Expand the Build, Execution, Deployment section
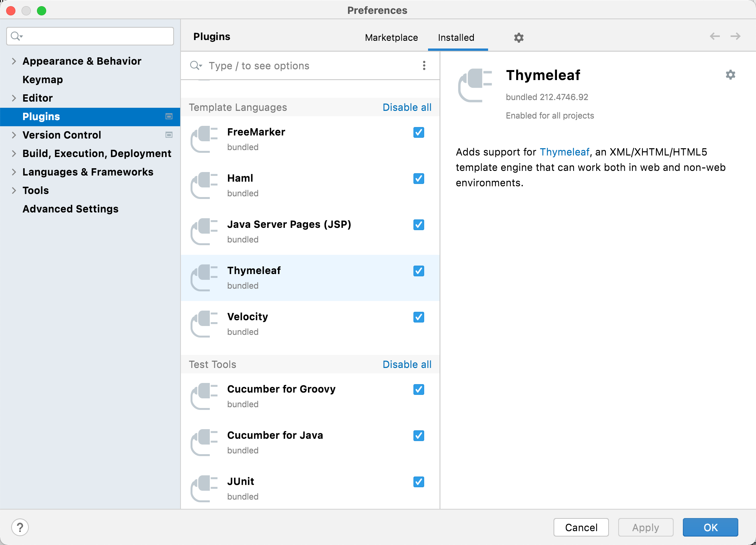 pyautogui.click(x=13, y=153)
